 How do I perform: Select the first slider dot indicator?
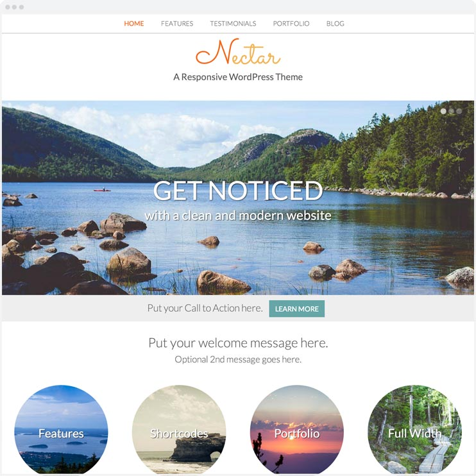point(443,112)
